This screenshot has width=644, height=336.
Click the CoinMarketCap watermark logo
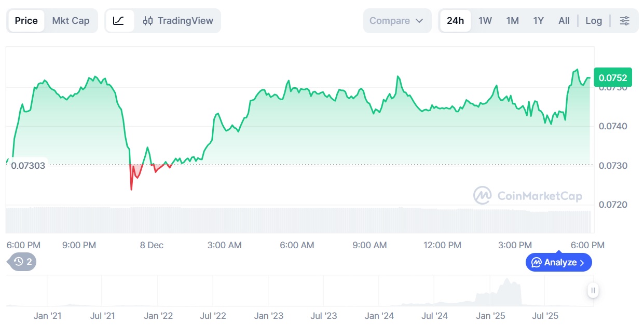pyautogui.click(x=483, y=196)
